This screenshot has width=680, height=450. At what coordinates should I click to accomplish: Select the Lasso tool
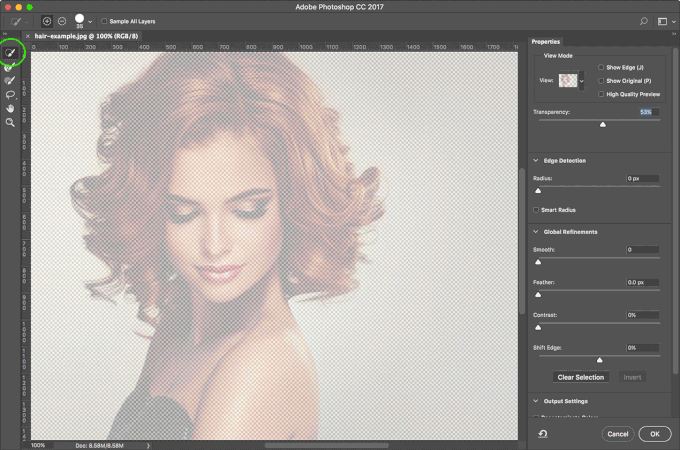click(x=11, y=95)
